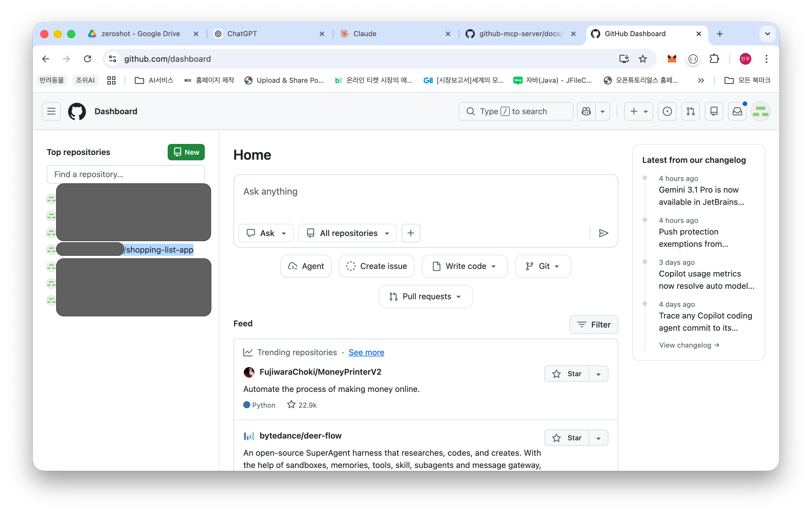Open the GitHub sidebar hamburger menu
The width and height of the screenshot is (812, 514).
click(51, 111)
